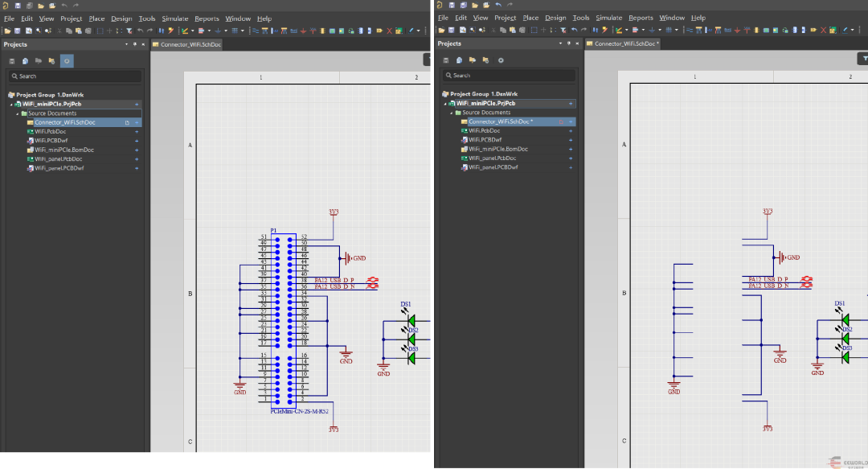
Task: Open the left Projects panel options dropdown arrow
Action: [x=125, y=44]
